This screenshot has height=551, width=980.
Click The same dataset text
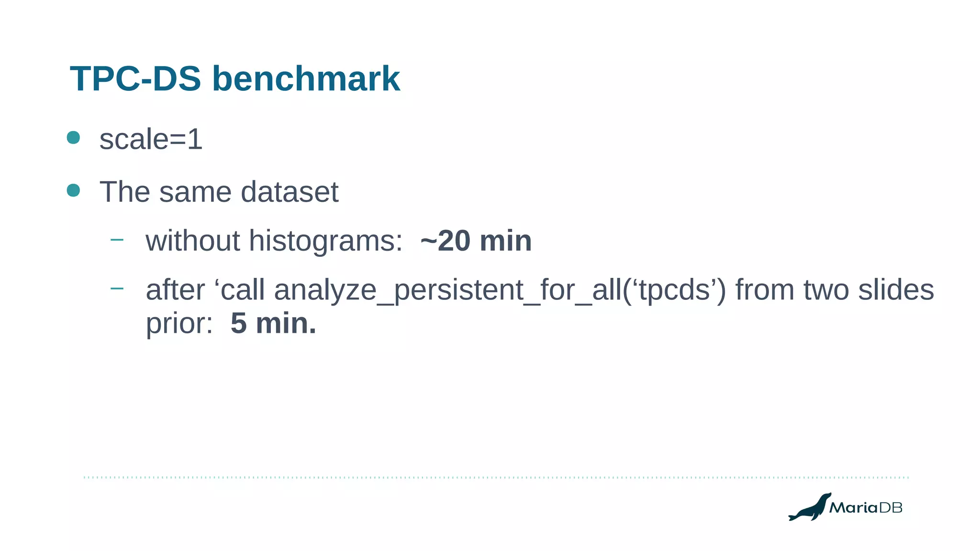[219, 192]
